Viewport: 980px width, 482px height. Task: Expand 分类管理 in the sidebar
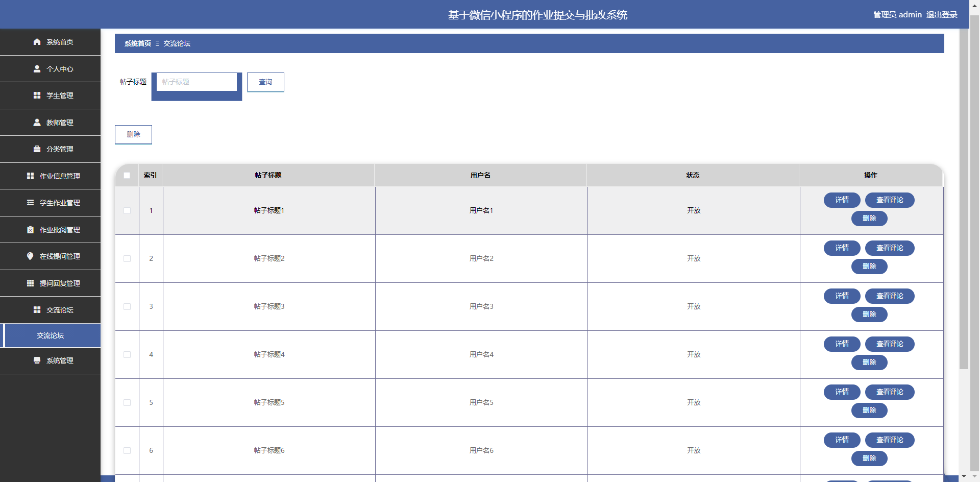pos(50,149)
